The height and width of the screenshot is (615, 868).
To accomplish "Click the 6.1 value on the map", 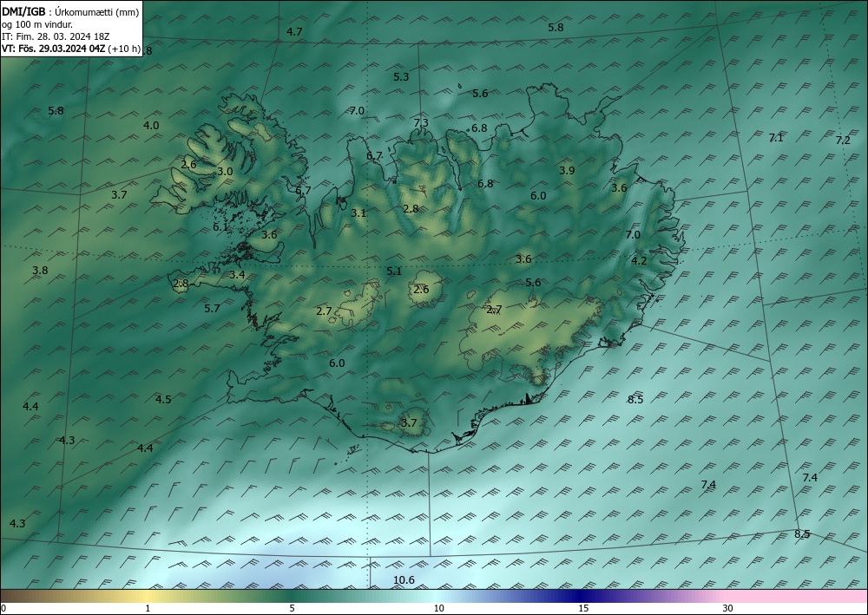I will tap(220, 226).
